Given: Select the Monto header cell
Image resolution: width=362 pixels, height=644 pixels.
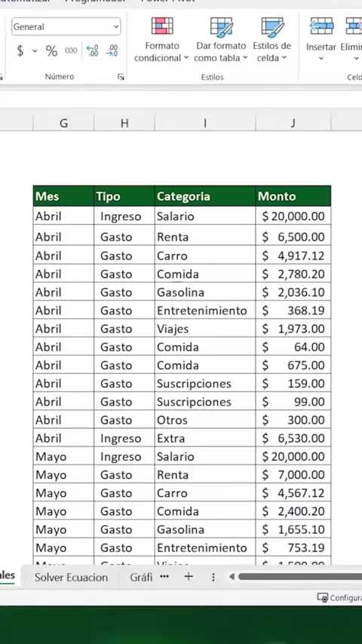Looking at the screenshot, I should (293, 196).
